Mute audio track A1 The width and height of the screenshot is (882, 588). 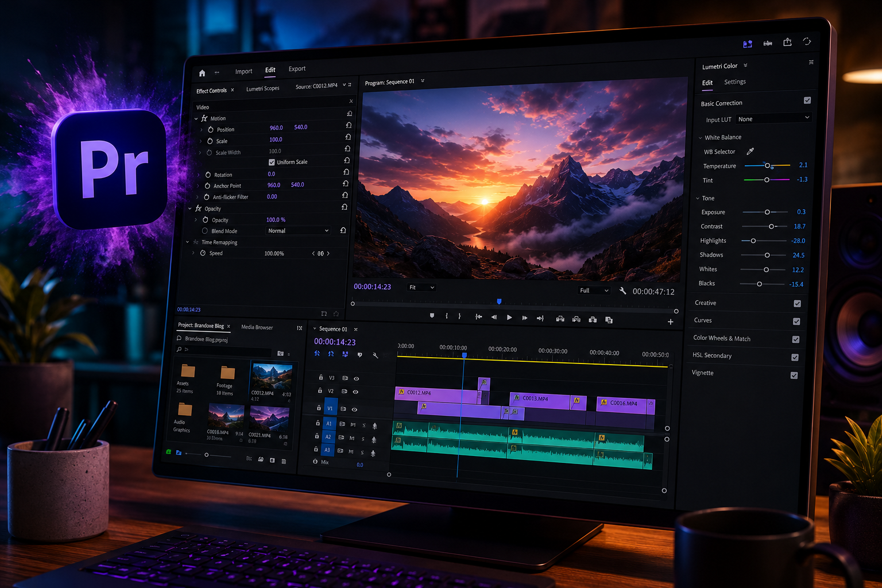pyautogui.click(x=353, y=425)
